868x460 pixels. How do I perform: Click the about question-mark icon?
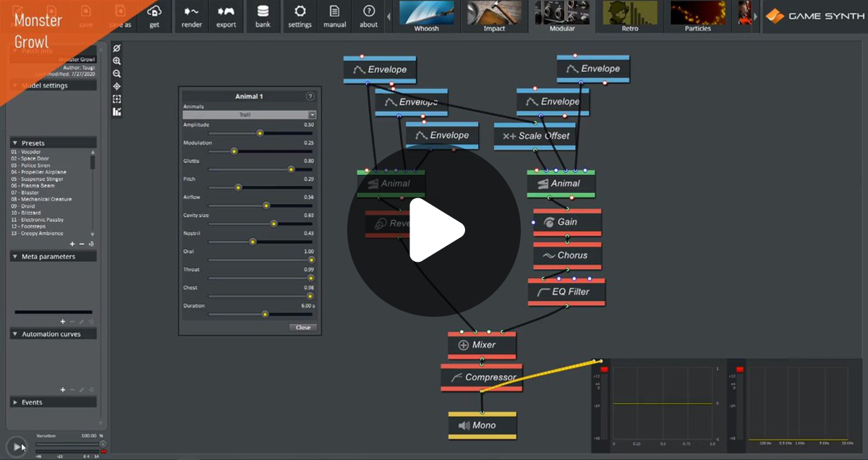coord(369,12)
